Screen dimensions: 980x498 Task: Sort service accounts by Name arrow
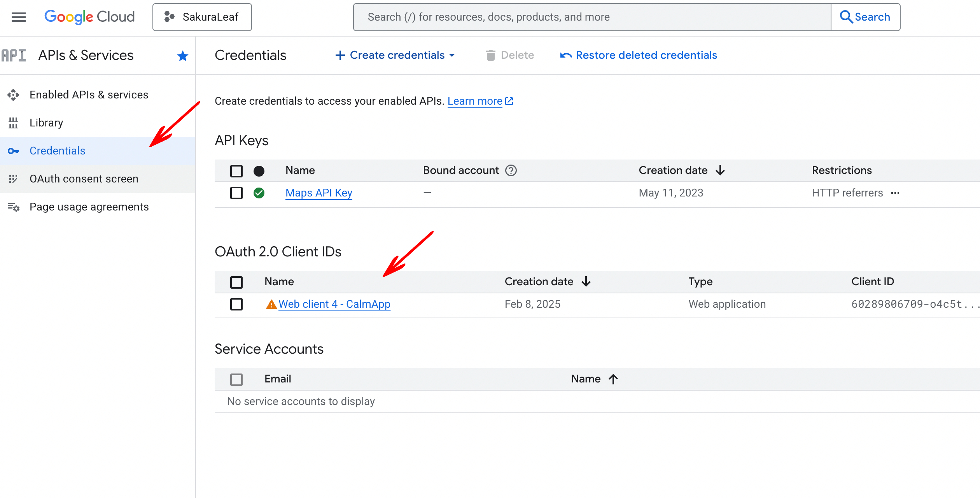613,379
